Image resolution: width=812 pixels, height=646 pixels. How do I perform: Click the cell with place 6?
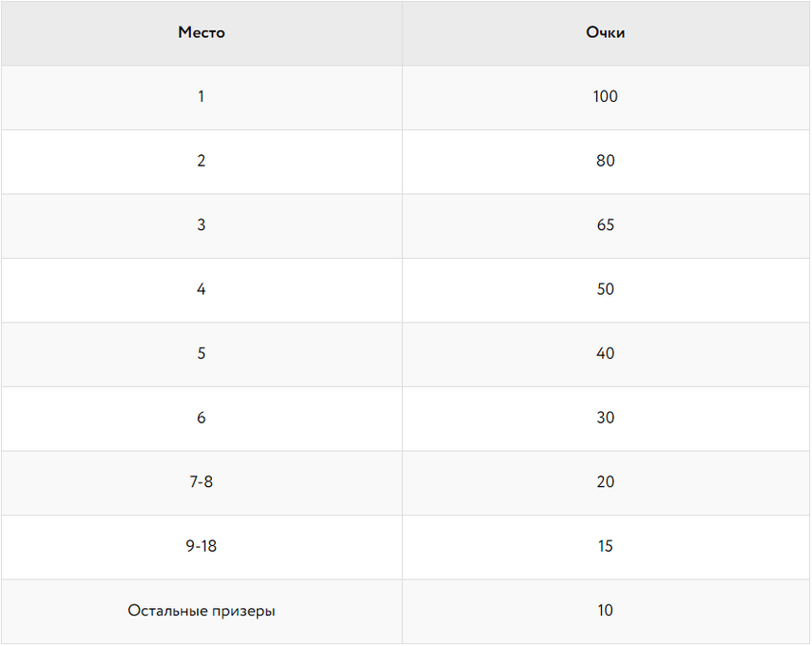(202, 418)
